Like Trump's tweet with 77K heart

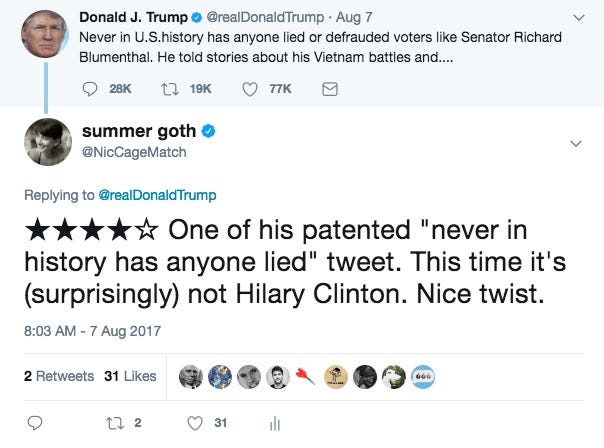(x=250, y=89)
